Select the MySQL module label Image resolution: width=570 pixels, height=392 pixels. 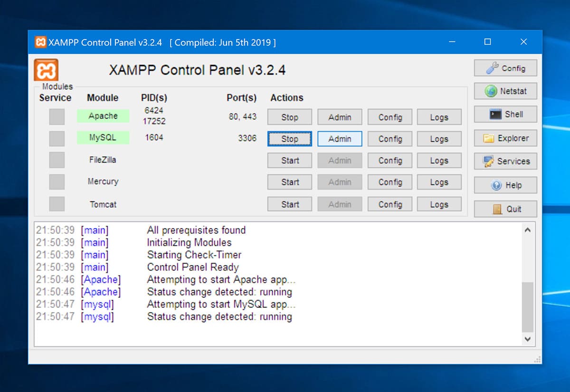103,138
